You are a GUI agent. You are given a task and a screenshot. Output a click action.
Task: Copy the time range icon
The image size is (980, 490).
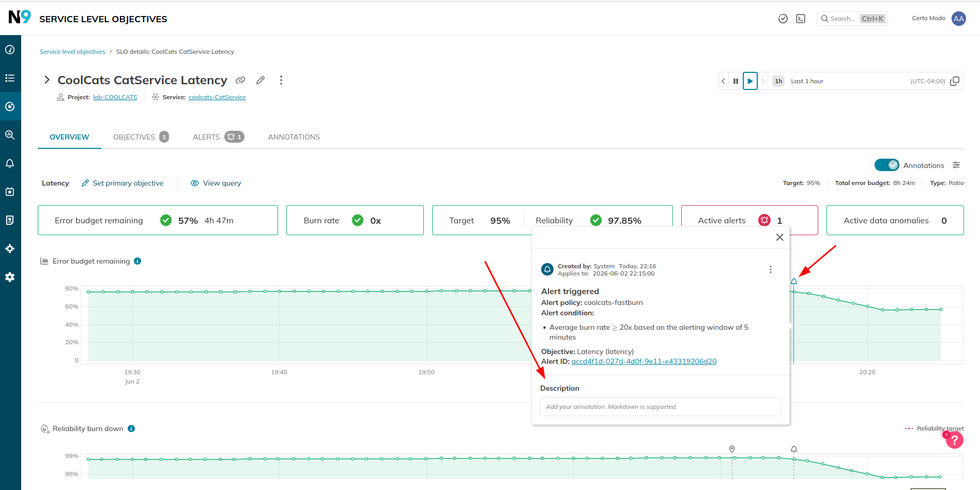(955, 81)
